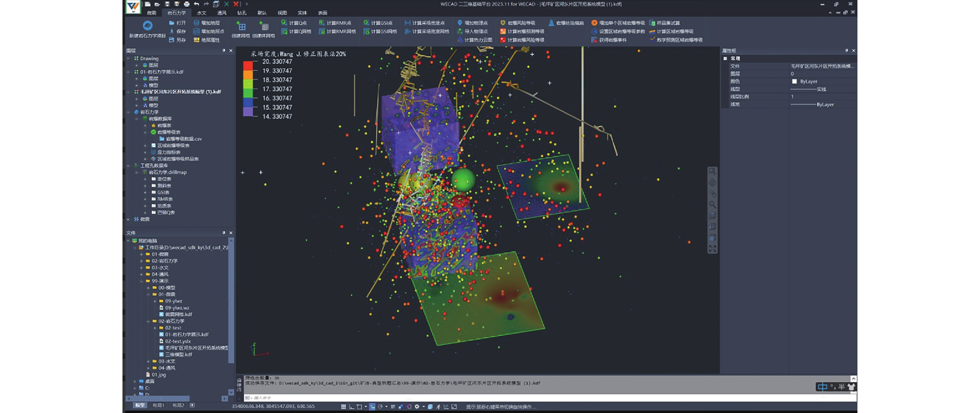Click the 样品集试算 tool
Viewport: 980px width, 413px height.
(664, 23)
